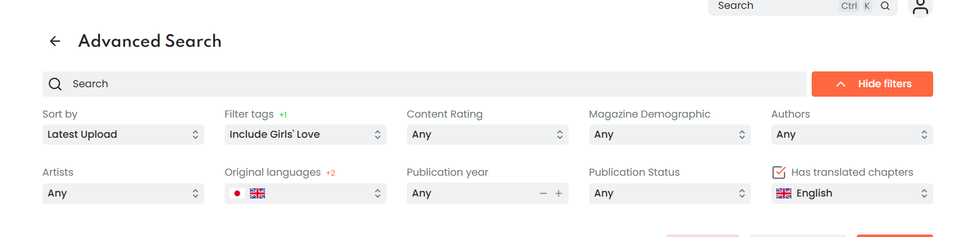980x237 pixels.
Task: Click the back arrow beside Advanced Search
Action: point(55,41)
